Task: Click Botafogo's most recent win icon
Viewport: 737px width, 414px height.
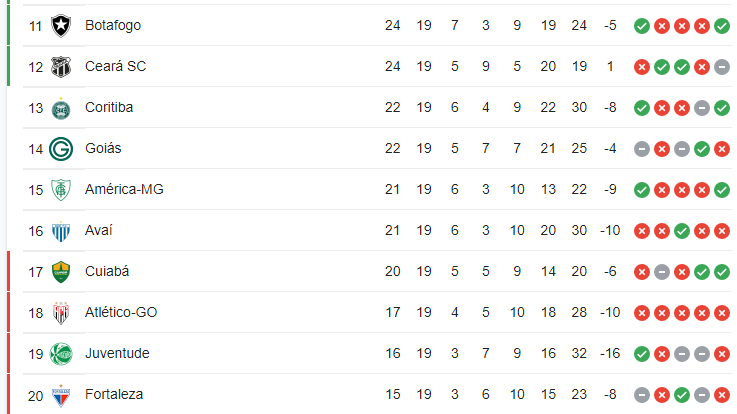Action: coord(722,26)
